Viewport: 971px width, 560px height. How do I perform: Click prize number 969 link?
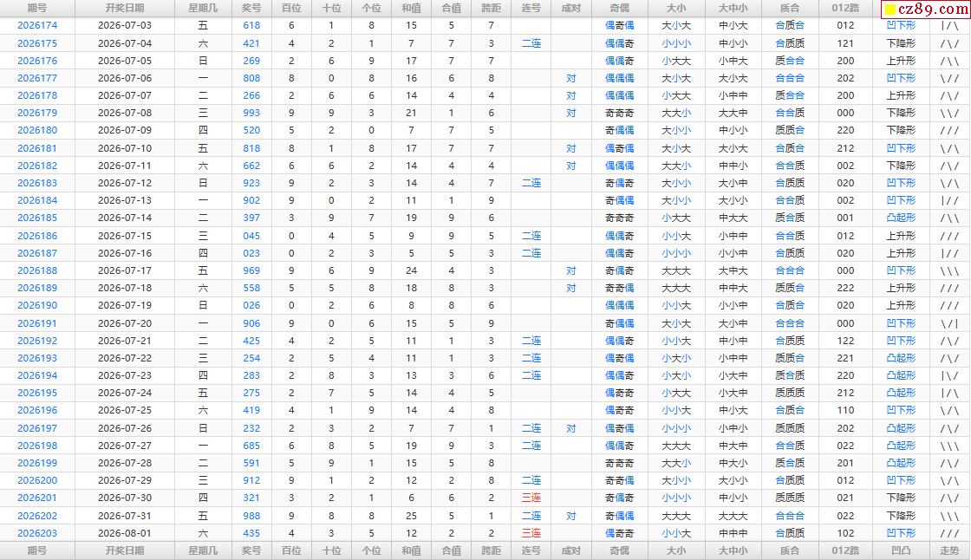click(251, 270)
